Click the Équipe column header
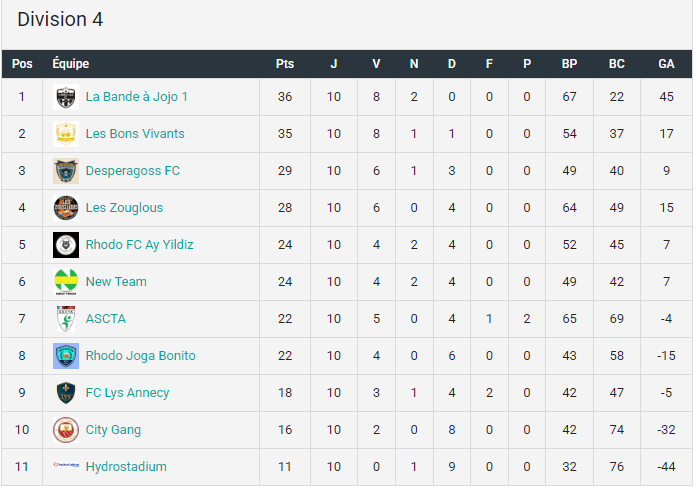698x487 pixels. click(71, 63)
